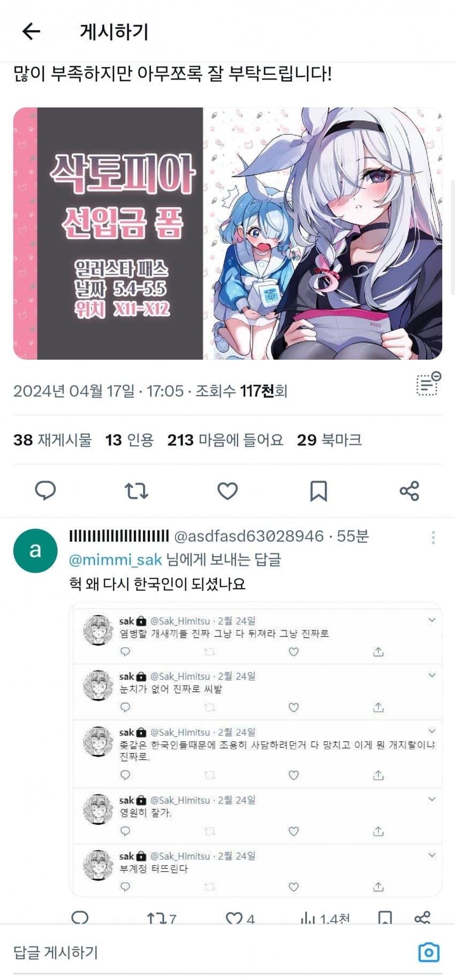This screenshot has width=455, height=980.
Task: Repost the asdfasd63028946 reply showing 7
Action: pyautogui.click(x=161, y=919)
